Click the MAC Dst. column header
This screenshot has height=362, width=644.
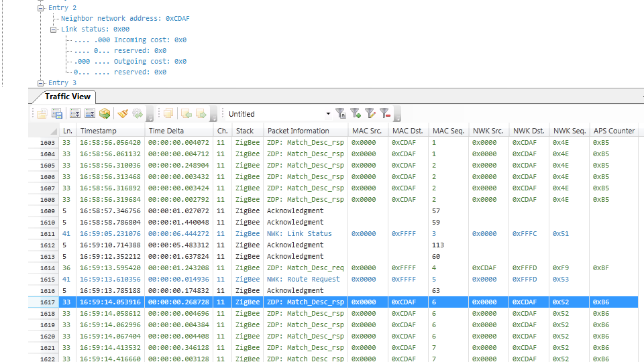(x=409, y=131)
